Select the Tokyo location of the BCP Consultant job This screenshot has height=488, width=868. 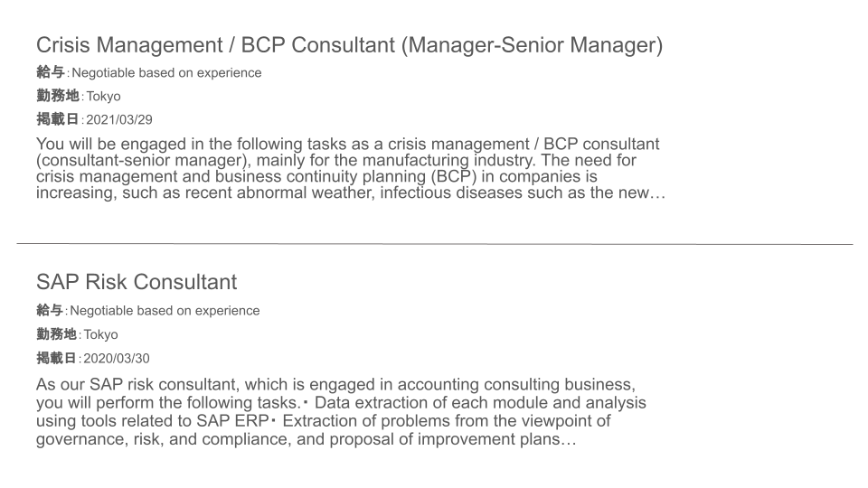click(103, 97)
